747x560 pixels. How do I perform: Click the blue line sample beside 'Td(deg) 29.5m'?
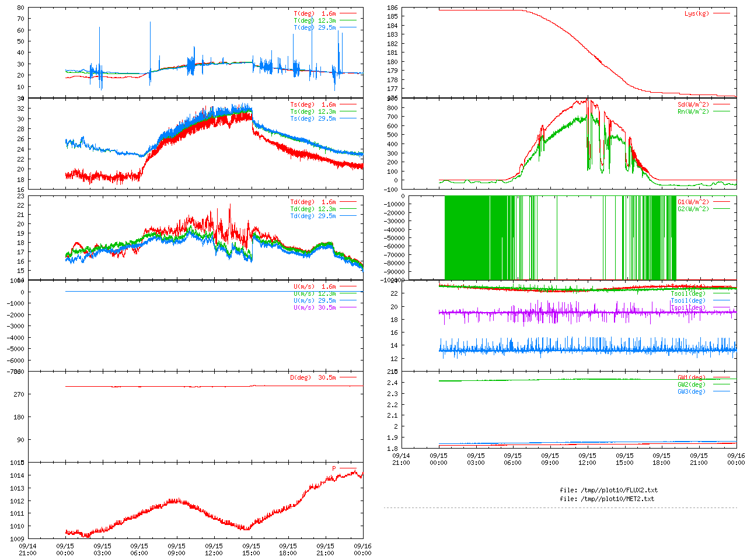[x=348, y=216]
